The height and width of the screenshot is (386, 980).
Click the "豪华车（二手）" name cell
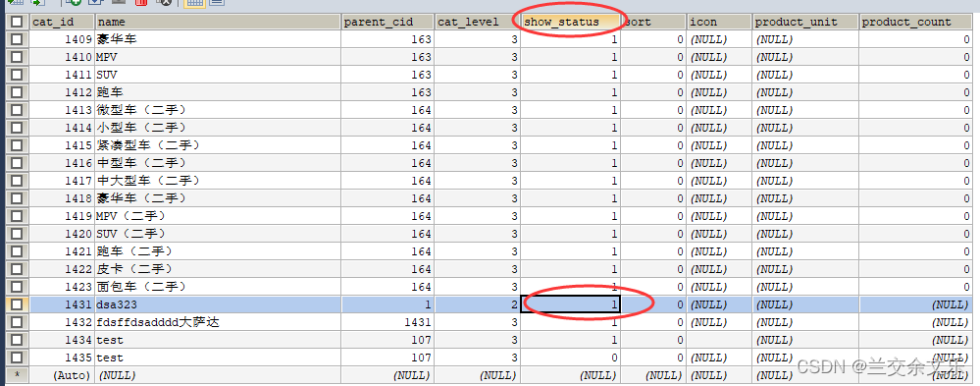pyautogui.click(x=218, y=198)
